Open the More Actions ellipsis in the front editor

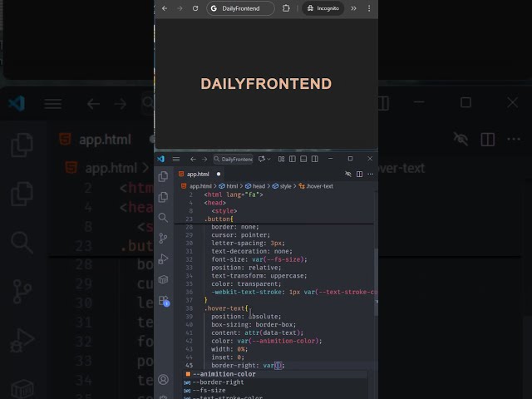[371, 174]
